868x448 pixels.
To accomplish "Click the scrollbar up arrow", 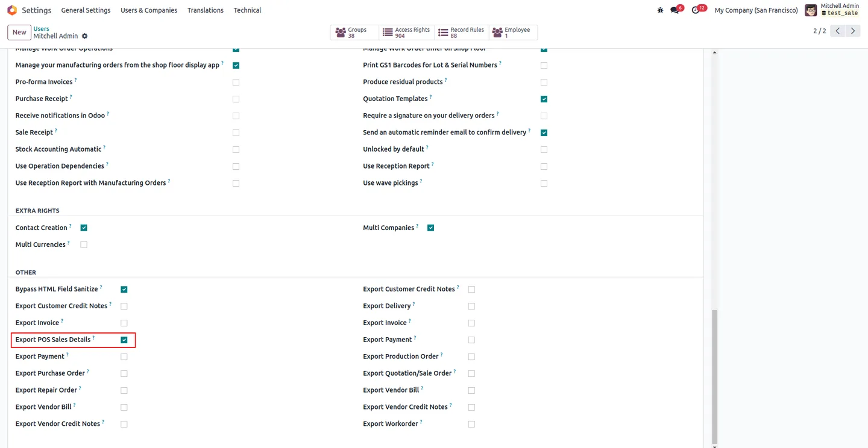I will pos(715,53).
